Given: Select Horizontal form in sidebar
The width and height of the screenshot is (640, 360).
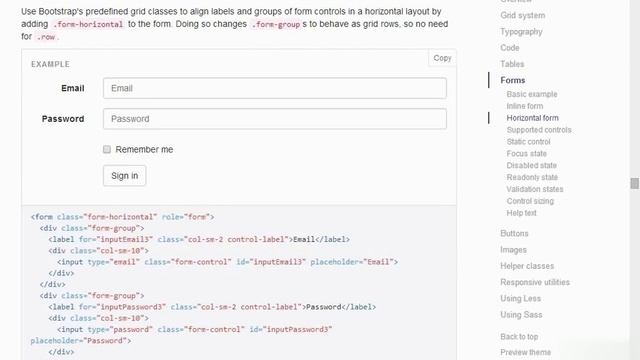Looking at the screenshot, I should [533, 118].
